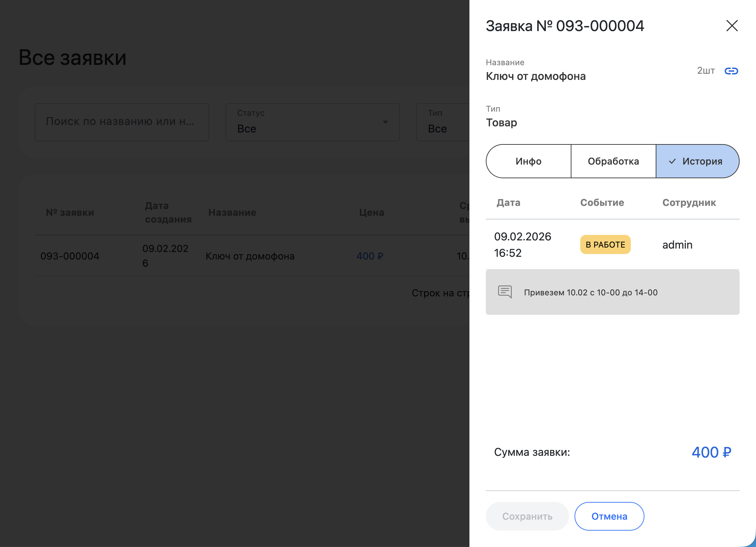Switch to the Обработка tab
756x547 pixels.
click(x=613, y=162)
